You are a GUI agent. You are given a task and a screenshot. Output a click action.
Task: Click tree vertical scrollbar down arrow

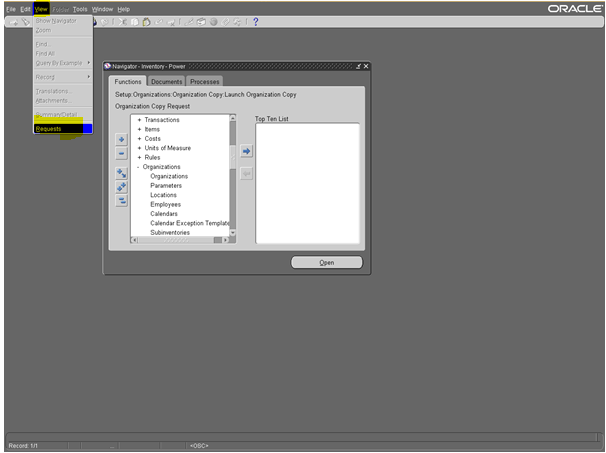click(233, 233)
